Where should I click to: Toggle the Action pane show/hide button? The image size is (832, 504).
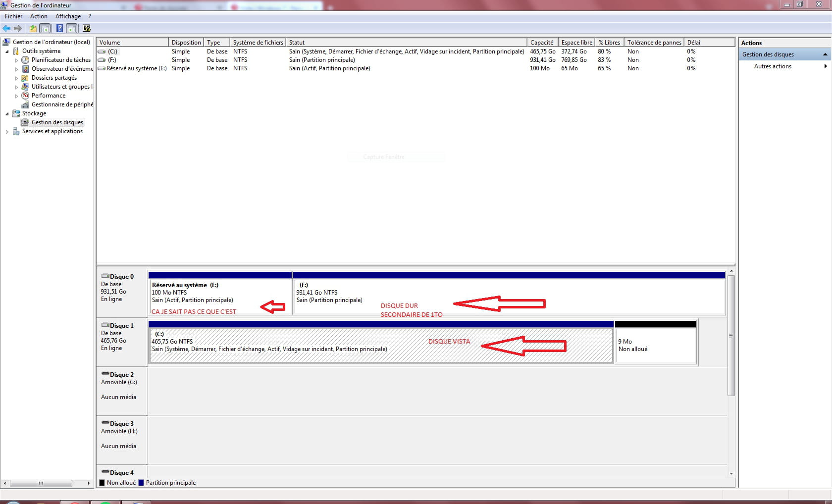(x=72, y=29)
